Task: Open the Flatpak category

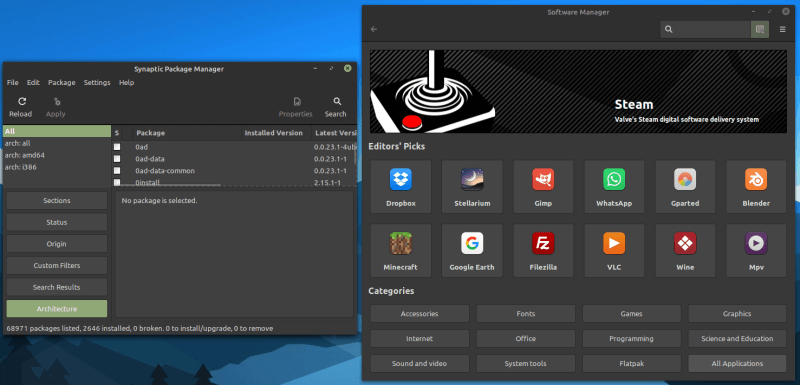Action: 632,364
